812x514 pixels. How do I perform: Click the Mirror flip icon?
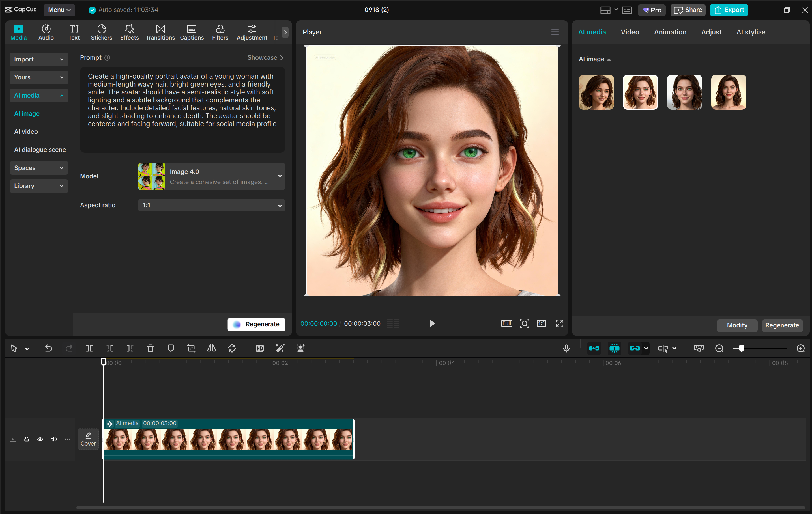coord(212,349)
